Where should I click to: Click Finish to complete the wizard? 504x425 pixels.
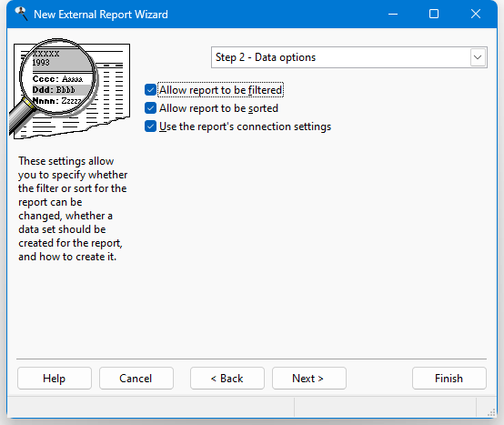449,379
